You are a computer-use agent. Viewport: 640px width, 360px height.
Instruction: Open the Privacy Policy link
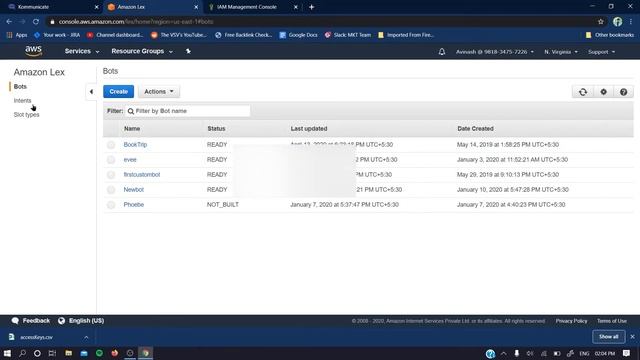point(571,321)
